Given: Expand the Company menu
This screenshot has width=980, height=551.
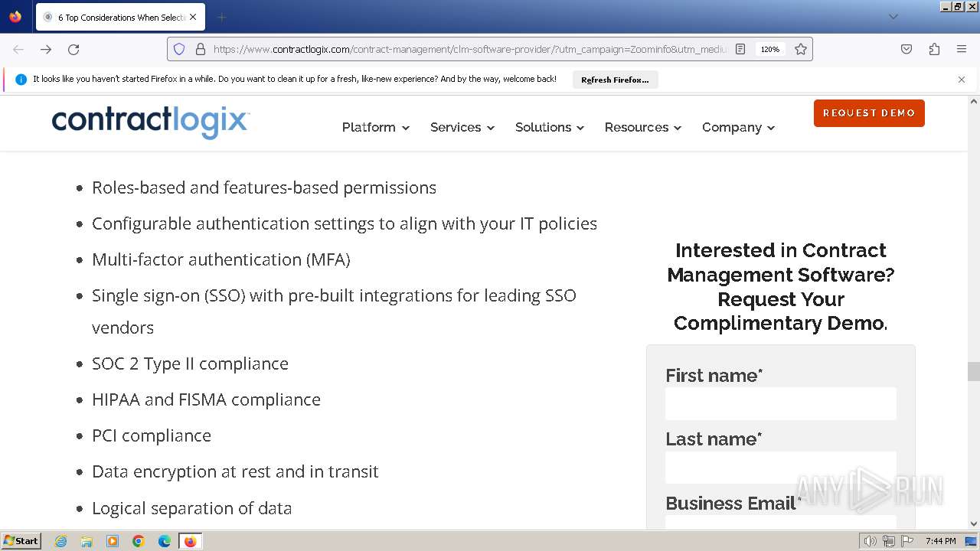Looking at the screenshot, I should click(x=738, y=127).
